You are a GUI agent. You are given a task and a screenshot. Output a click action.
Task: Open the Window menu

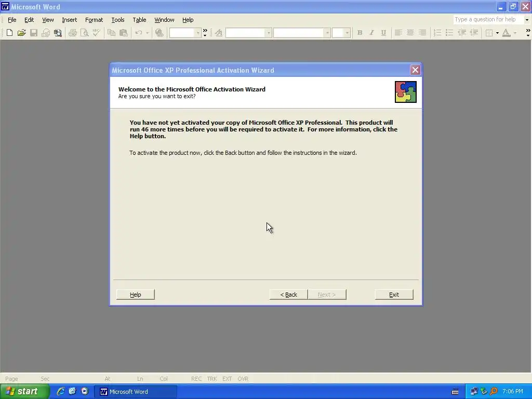tap(164, 20)
